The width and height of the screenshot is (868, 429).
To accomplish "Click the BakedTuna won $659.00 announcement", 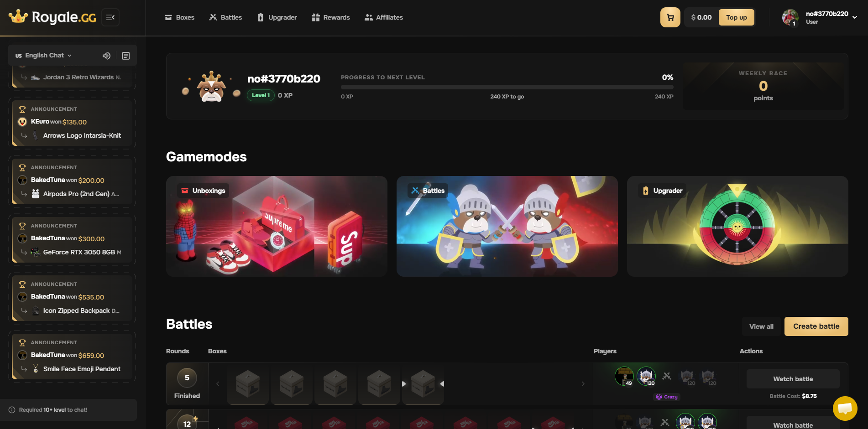I will tap(72, 356).
